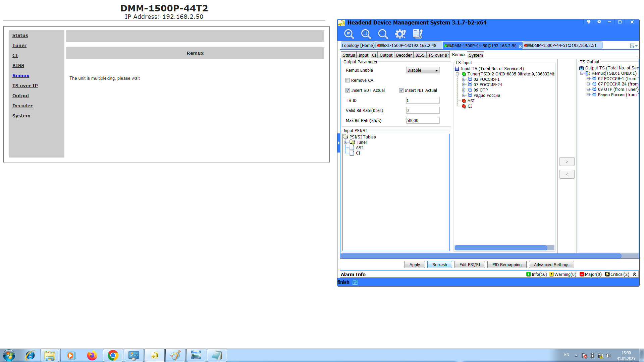Viewport: 644px width, 362px height.
Task: Expand the alarm info panel chevron
Action: pos(635,275)
